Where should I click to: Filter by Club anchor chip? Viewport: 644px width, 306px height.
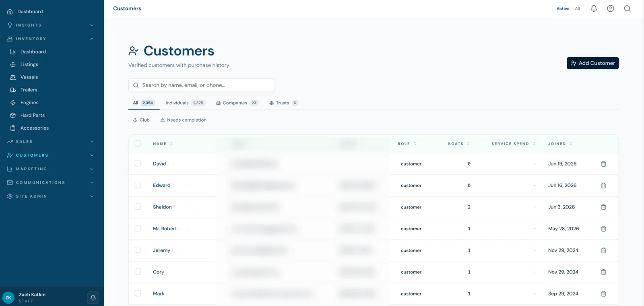pyautogui.click(x=141, y=120)
